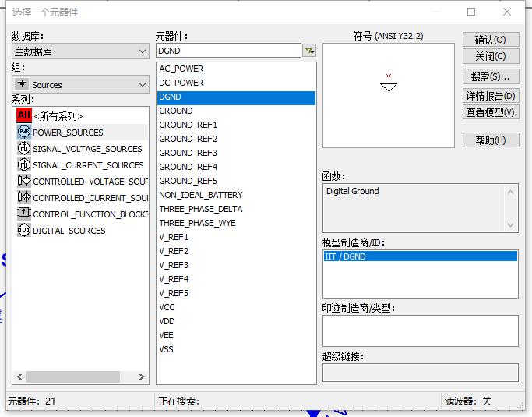Select GROUND_REF5 component

click(236, 181)
